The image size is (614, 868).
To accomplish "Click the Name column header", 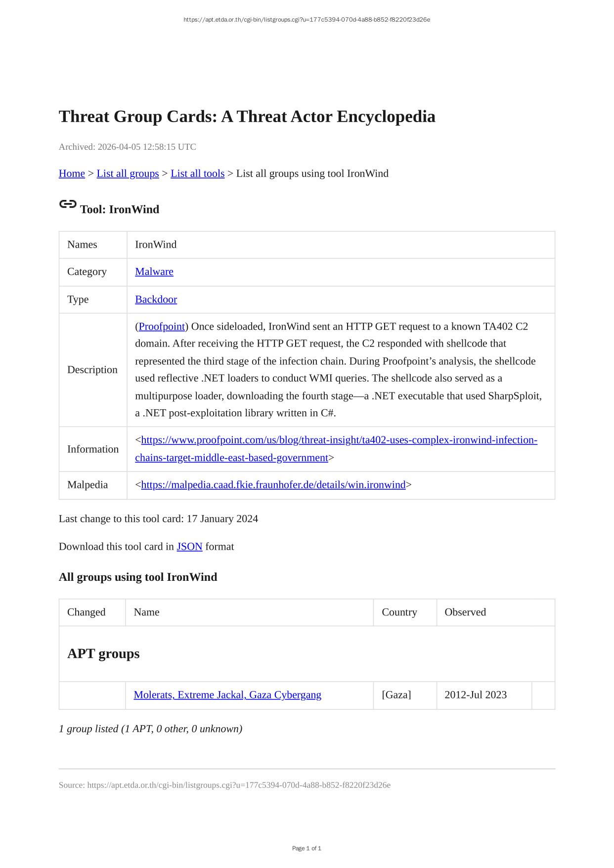I will (x=147, y=612).
